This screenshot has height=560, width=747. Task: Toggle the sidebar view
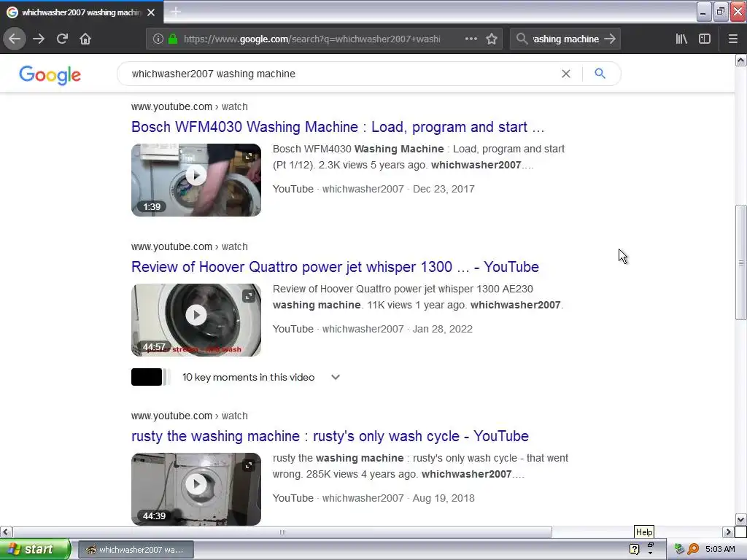[705, 39]
